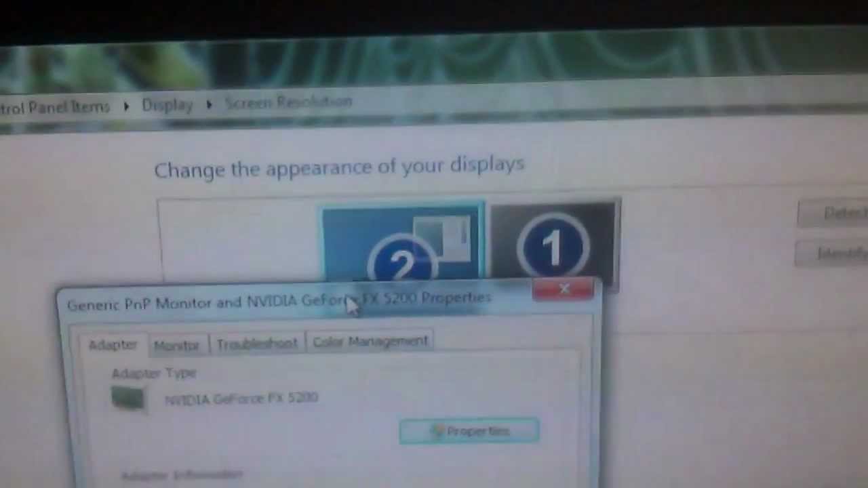868x488 pixels.
Task: Click the Detect button
Action: pyautogui.click(x=834, y=213)
